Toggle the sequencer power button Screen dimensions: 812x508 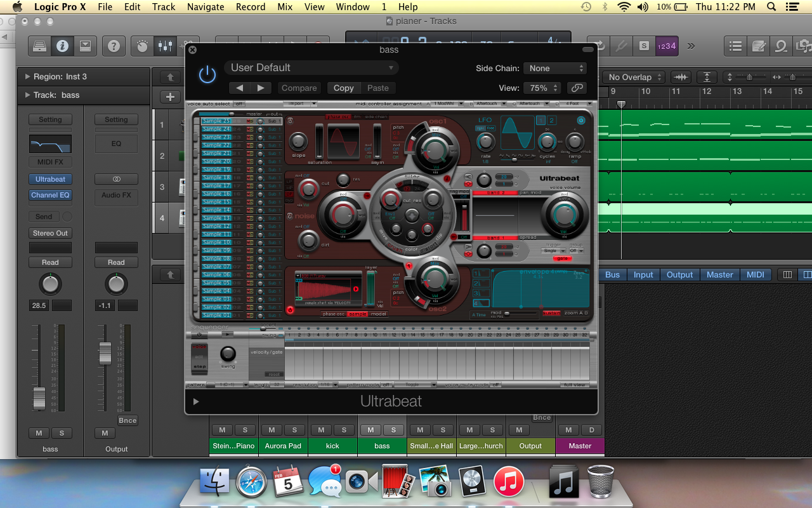[199, 334]
